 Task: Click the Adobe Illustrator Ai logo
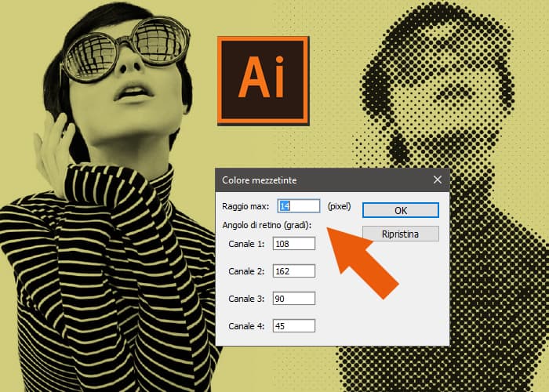tap(263, 81)
